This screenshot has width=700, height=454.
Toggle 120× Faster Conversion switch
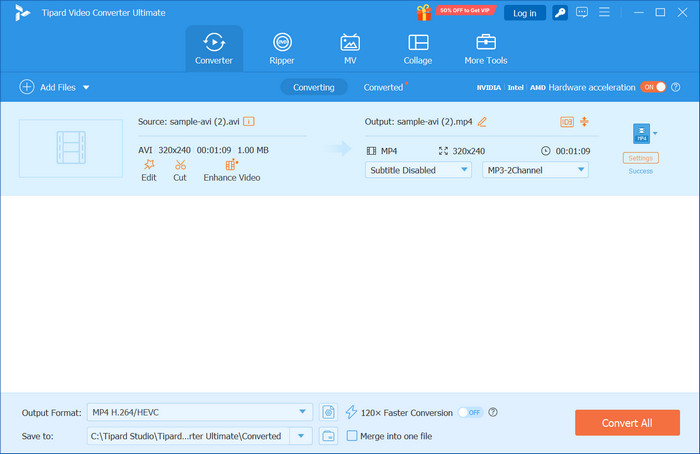pos(471,412)
